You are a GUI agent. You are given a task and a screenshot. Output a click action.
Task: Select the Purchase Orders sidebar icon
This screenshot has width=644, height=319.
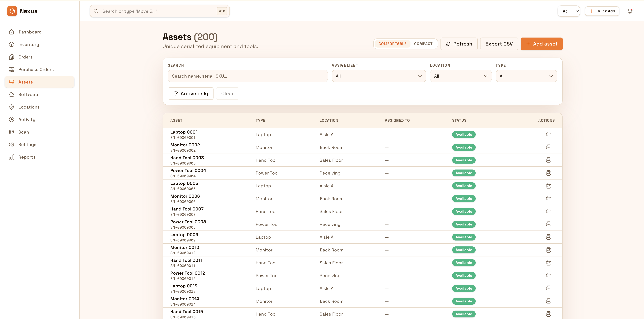point(12,69)
